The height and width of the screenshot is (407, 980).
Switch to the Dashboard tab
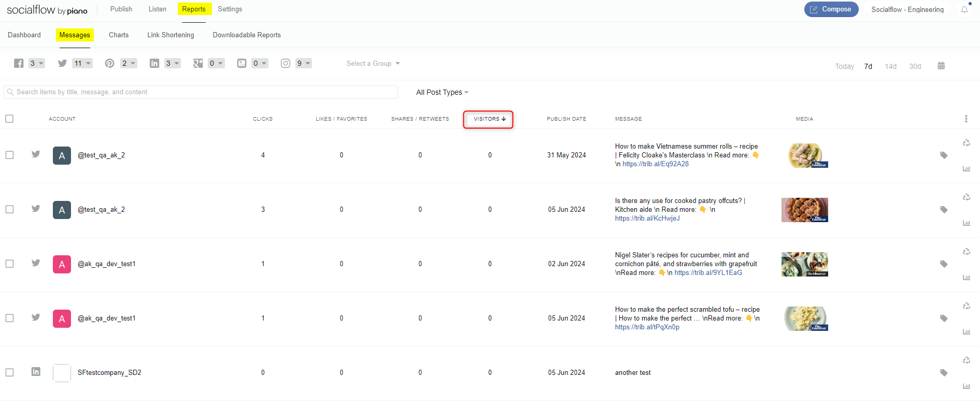pos(24,35)
